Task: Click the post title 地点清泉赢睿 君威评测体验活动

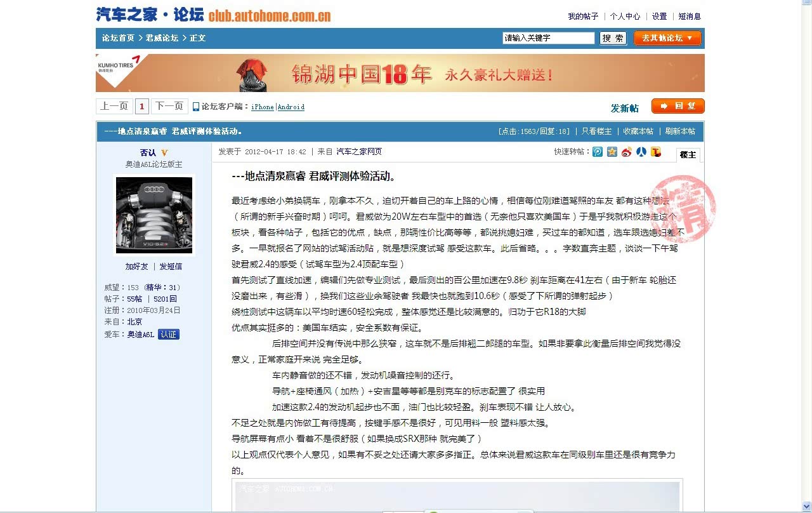Action: click(x=314, y=177)
